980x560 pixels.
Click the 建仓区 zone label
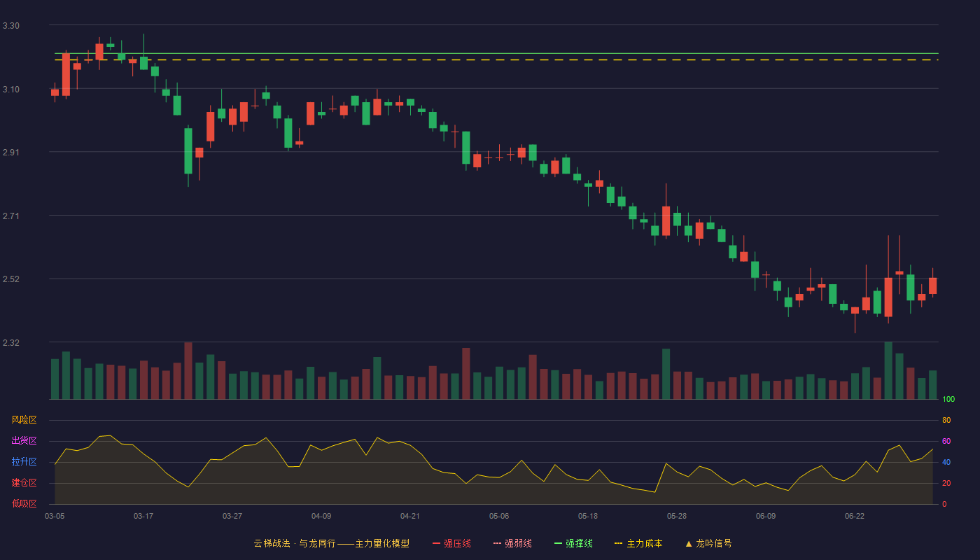click(24, 483)
